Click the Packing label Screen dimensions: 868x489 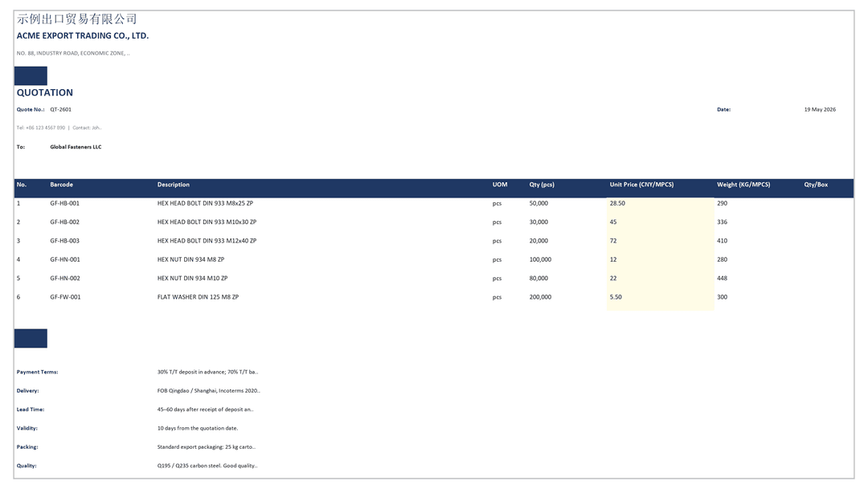coord(27,447)
